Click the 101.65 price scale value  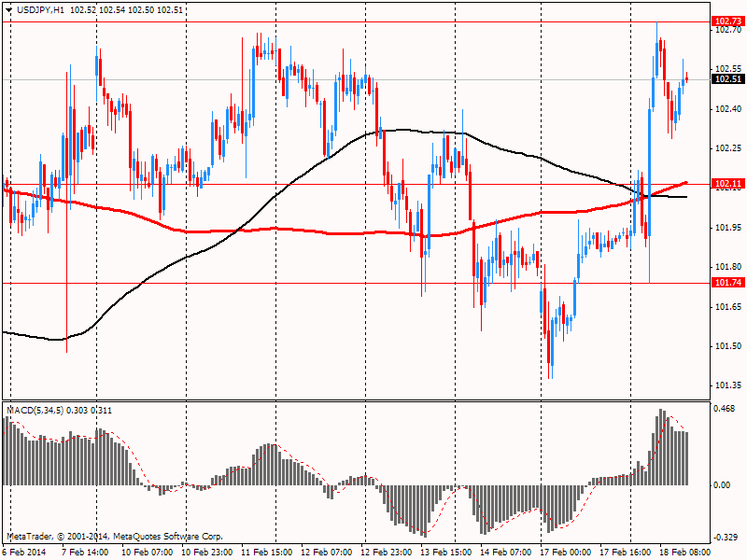click(728, 307)
